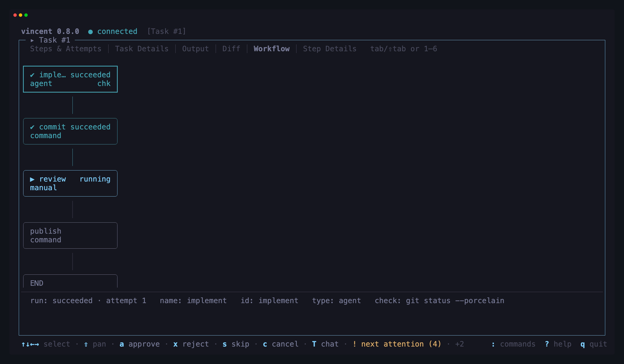
Task: Click the checkmark icon on commit node
Action: point(32,127)
